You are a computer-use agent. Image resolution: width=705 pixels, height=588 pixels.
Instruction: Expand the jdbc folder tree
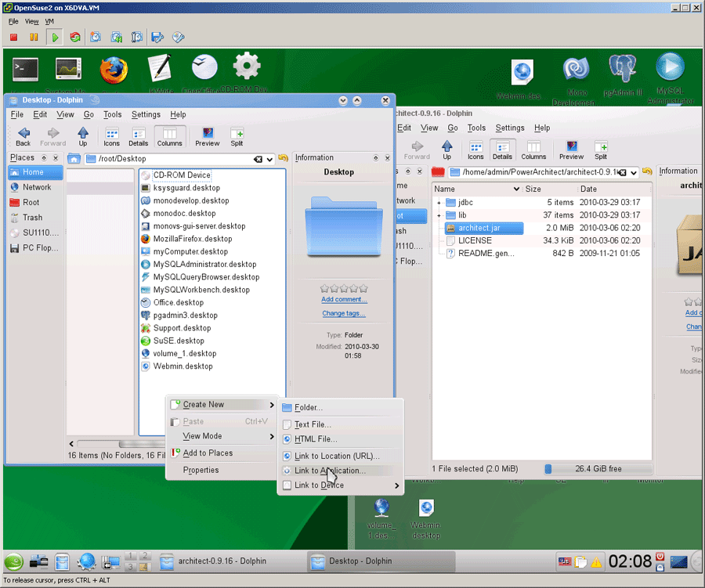pyautogui.click(x=439, y=203)
